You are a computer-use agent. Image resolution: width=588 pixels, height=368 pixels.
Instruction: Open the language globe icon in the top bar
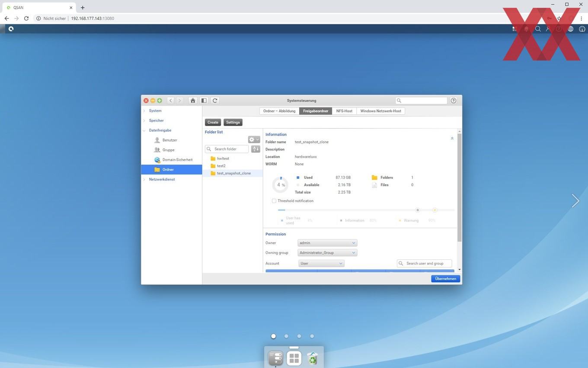coord(571,29)
